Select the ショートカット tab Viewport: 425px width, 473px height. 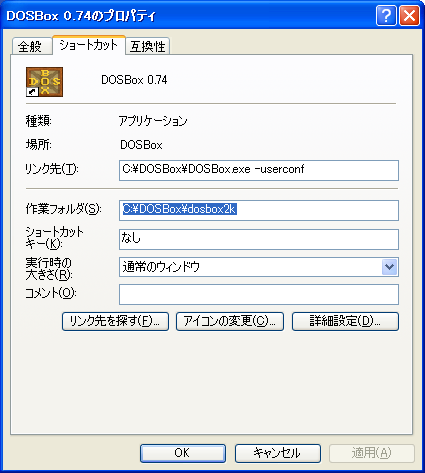[x=89, y=45]
